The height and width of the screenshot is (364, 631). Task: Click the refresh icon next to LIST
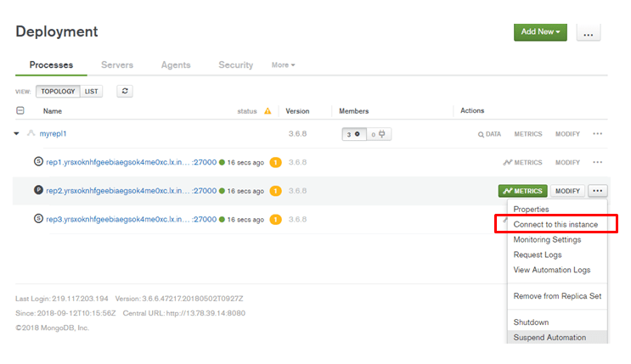click(x=125, y=92)
